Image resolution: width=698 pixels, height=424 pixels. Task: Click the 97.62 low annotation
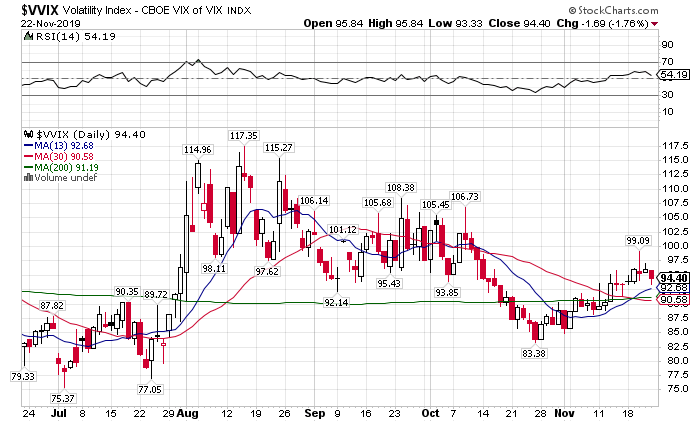[x=267, y=271]
